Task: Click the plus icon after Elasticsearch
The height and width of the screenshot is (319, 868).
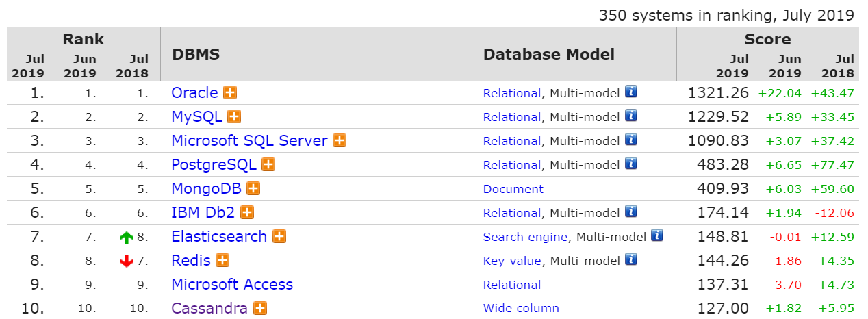Action: [279, 236]
